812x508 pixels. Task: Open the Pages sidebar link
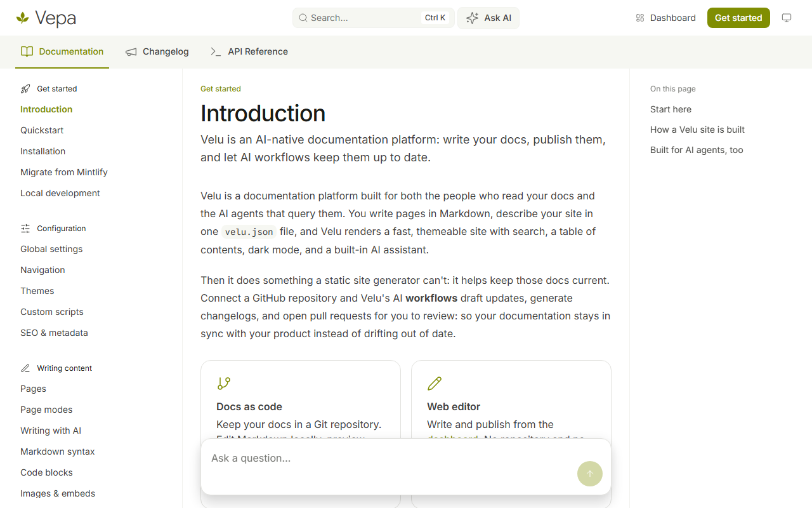coord(33,389)
